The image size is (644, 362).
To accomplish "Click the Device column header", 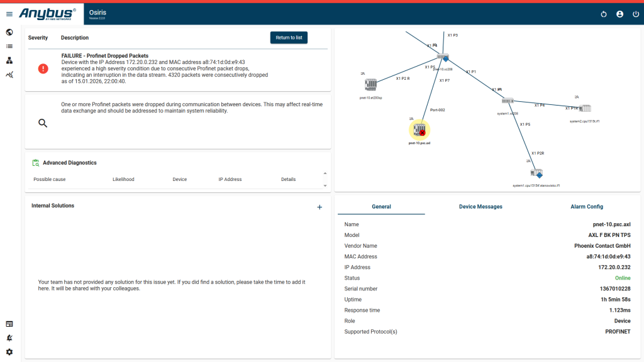I will 179,179.
